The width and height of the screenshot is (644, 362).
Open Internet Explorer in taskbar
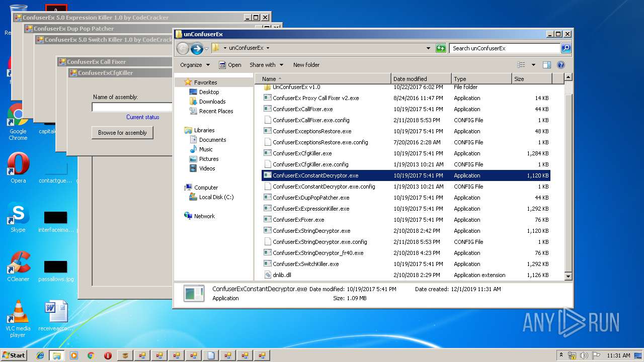click(40, 355)
